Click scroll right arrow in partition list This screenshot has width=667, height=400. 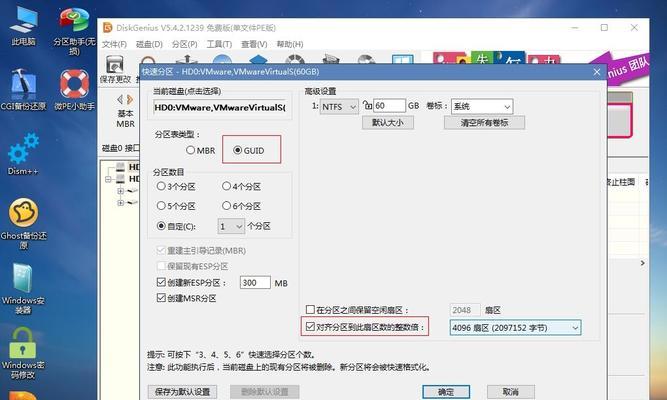pyautogui.click(x=642, y=263)
